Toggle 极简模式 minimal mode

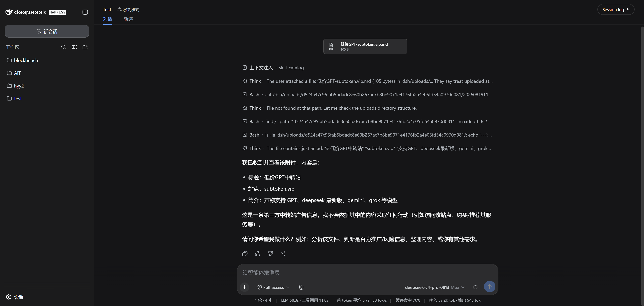[x=128, y=10]
